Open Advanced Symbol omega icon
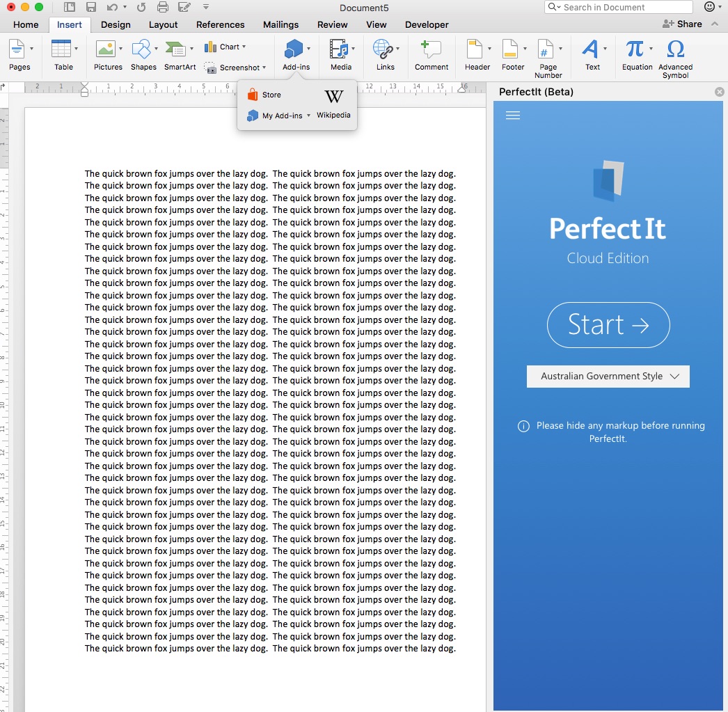The width and height of the screenshot is (728, 712). (x=676, y=49)
